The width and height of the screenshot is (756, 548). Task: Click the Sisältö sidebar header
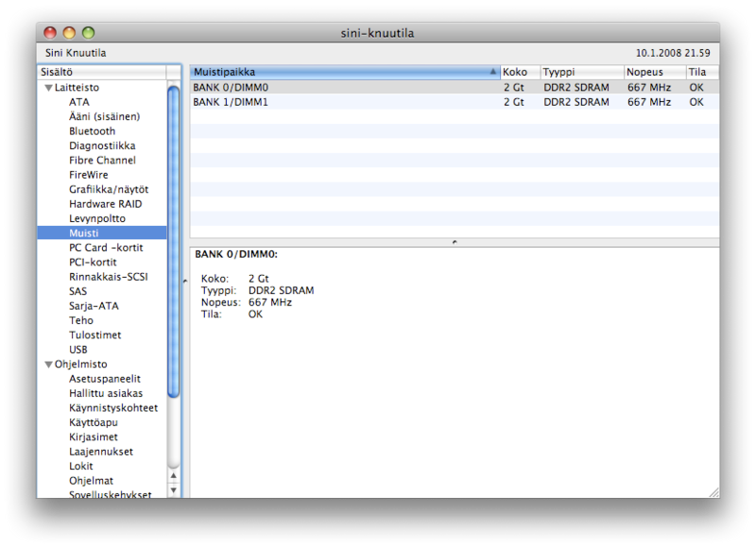pyautogui.click(x=102, y=73)
